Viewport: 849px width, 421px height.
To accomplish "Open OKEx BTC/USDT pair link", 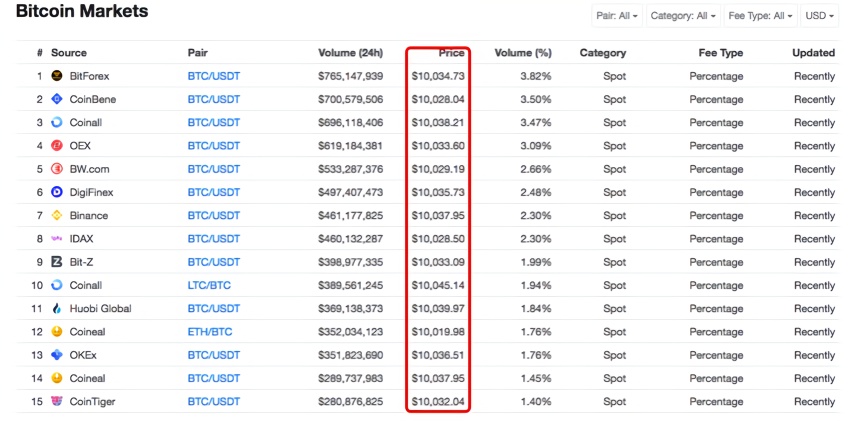I will point(214,356).
